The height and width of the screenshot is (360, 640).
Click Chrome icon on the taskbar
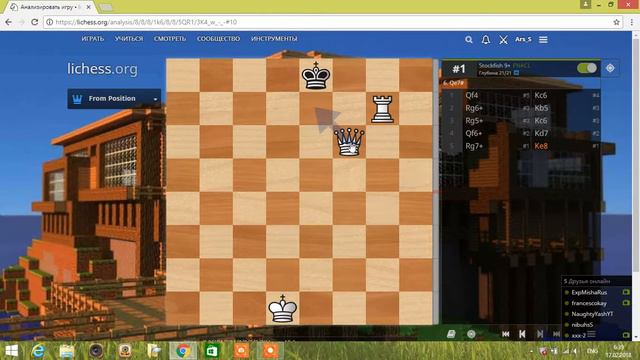coord(183,351)
